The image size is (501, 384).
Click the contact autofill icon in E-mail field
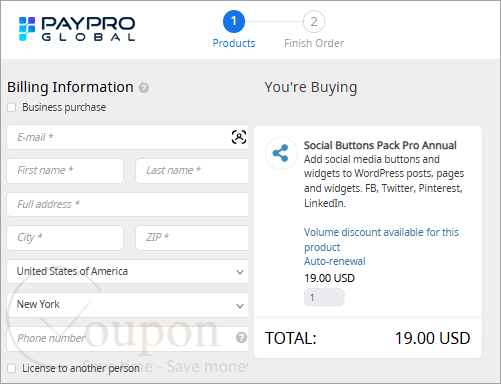[239, 137]
